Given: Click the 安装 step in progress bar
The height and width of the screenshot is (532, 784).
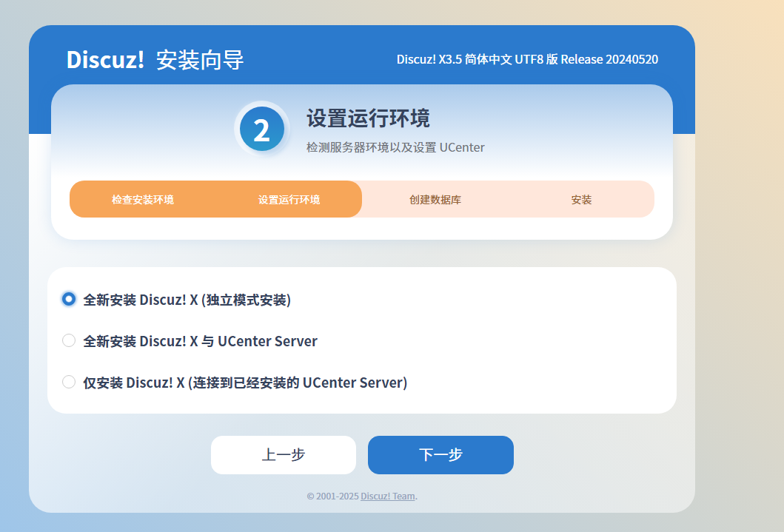Looking at the screenshot, I should pos(581,199).
